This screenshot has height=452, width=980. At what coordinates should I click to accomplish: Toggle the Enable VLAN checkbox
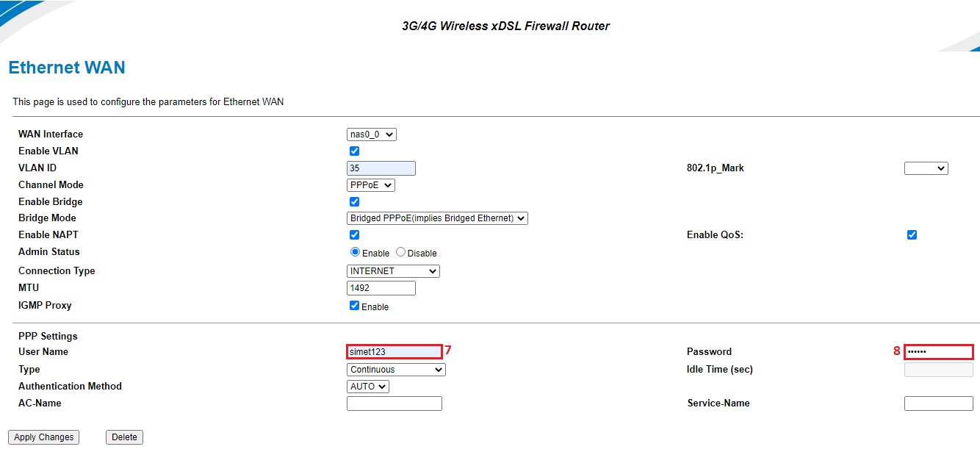354,151
